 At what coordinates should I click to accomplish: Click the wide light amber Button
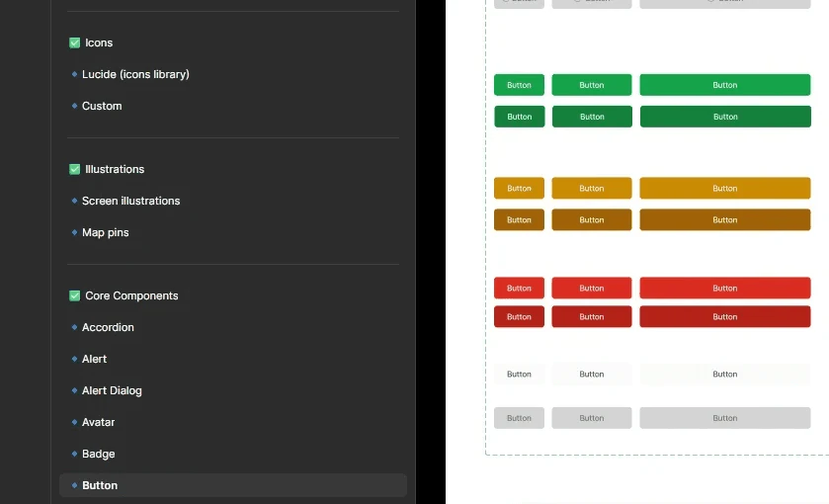click(x=725, y=189)
